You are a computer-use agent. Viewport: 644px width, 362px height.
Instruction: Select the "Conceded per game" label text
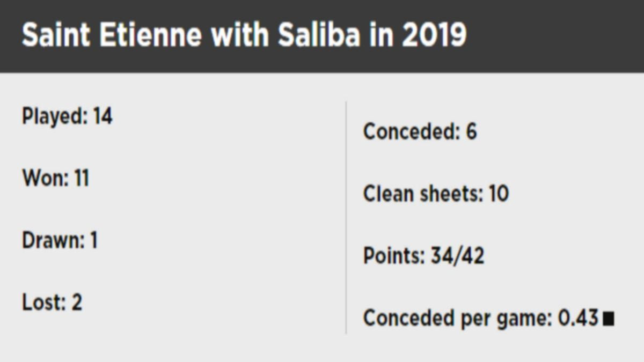click(x=457, y=318)
